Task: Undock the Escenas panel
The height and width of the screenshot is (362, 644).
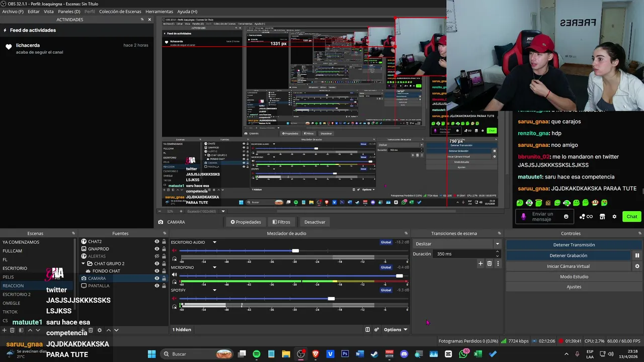Action: [x=73, y=233]
